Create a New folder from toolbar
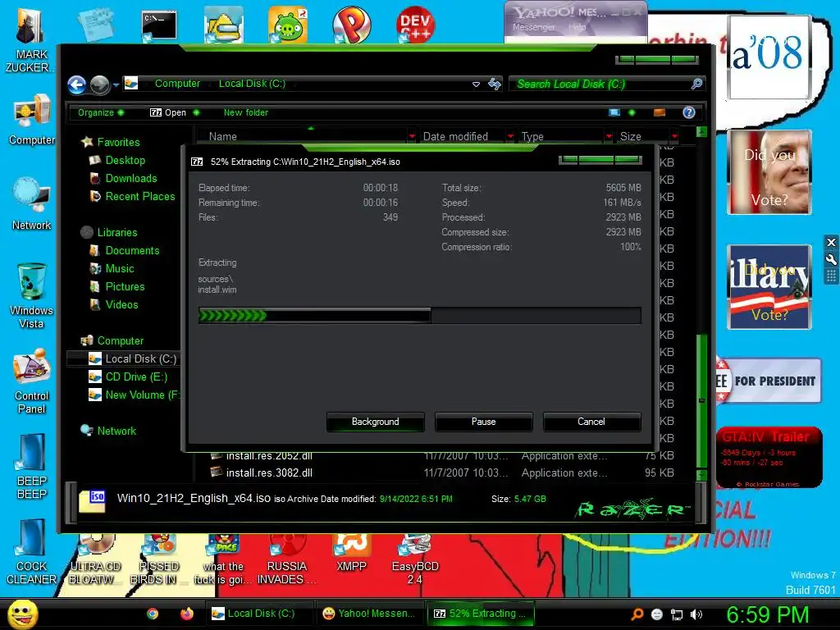 [x=246, y=112]
